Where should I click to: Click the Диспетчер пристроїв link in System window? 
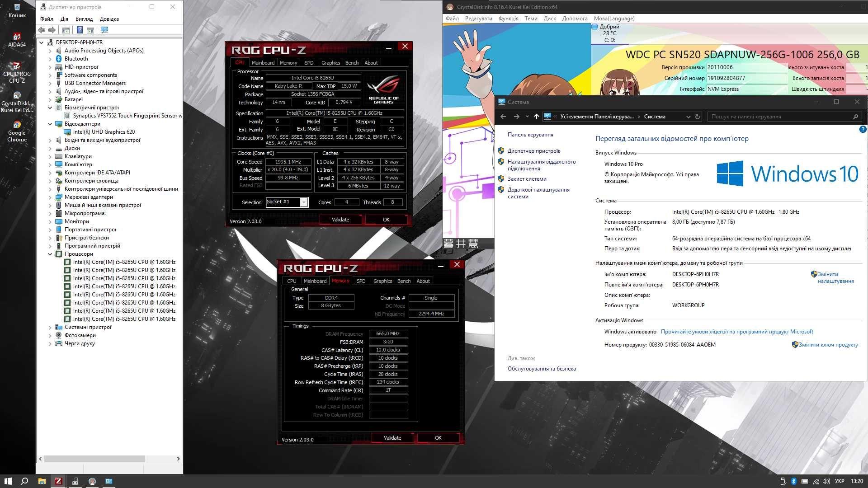[534, 151]
